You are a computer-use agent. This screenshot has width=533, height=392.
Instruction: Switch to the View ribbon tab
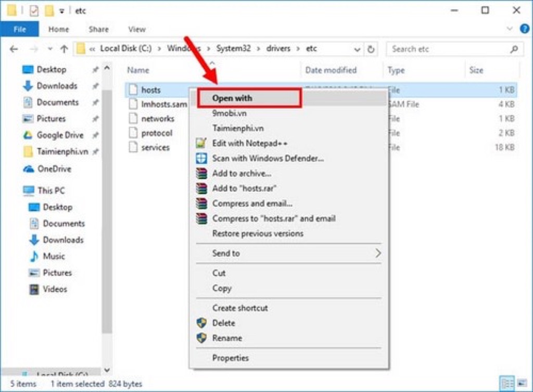(x=137, y=29)
